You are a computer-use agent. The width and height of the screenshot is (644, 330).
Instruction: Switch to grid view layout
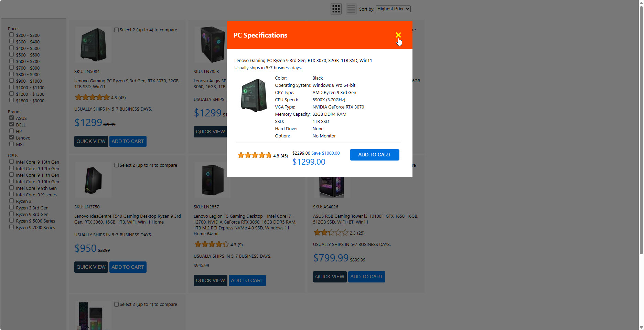click(x=336, y=9)
